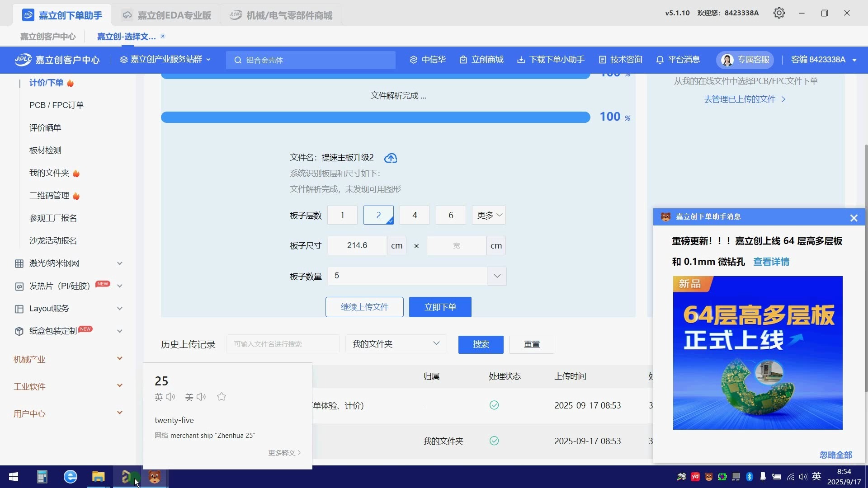Expand 机械产业 sidebar group
Viewport: 868px width, 488px height.
120,359
